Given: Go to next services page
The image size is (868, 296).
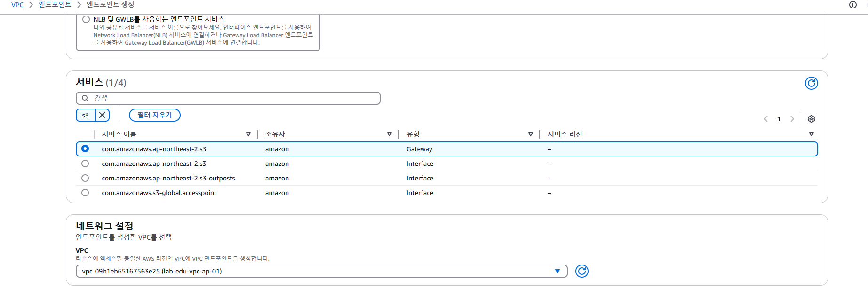Looking at the screenshot, I should click(x=792, y=119).
